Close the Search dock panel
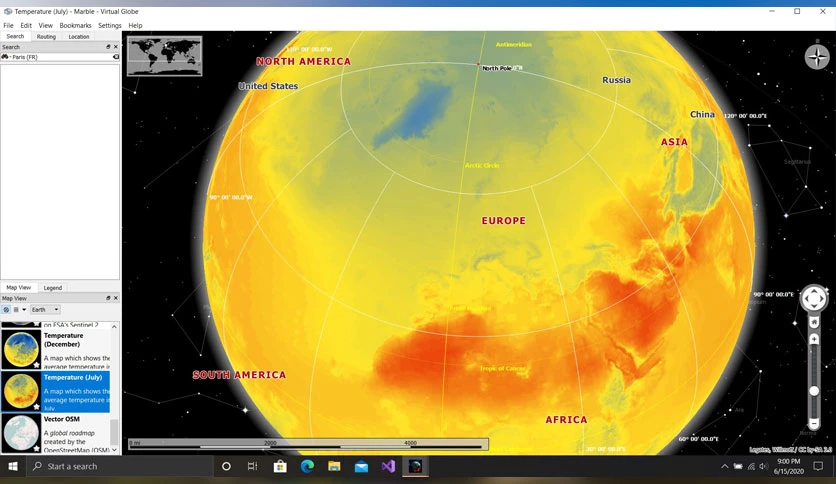Viewport: 836px width, 484px height. [x=116, y=47]
